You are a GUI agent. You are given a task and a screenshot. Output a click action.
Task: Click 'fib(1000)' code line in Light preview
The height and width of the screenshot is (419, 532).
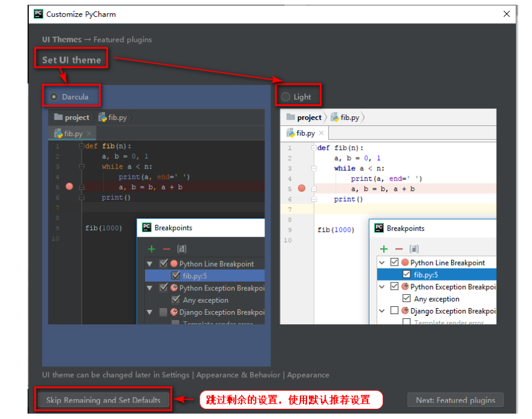(x=336, y=230)
